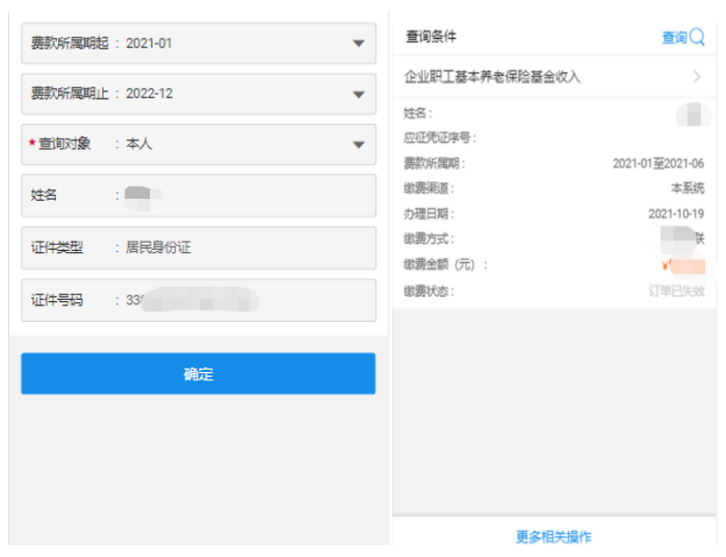Click the 查询条件 heading

point(431,36)
